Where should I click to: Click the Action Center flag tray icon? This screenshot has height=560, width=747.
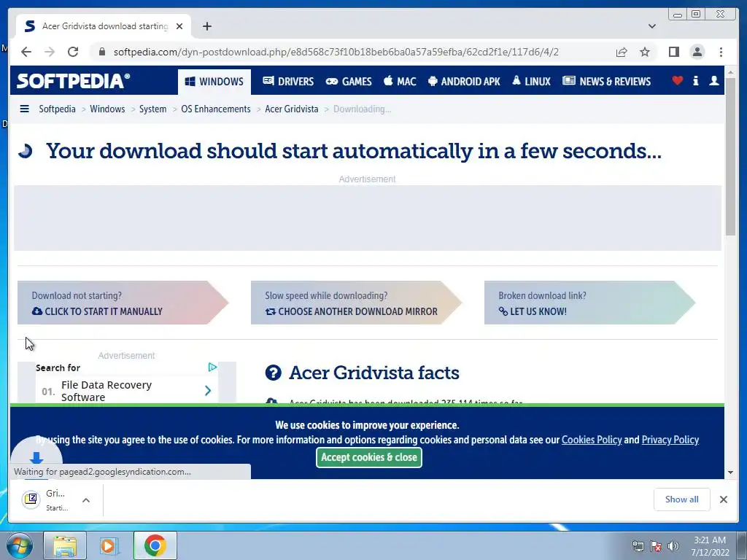(656, 546)
